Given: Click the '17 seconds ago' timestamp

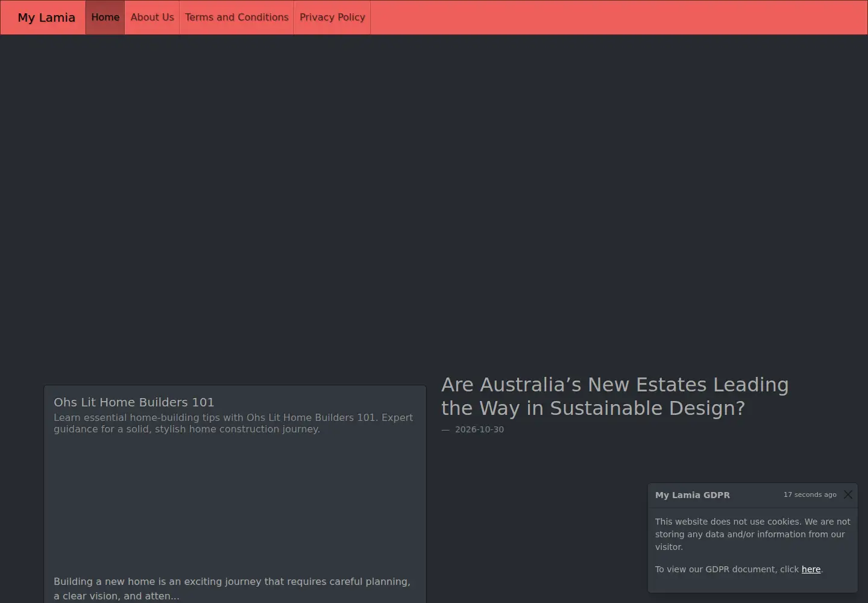Looking at the screenshot, I should (x=810, y=494).
